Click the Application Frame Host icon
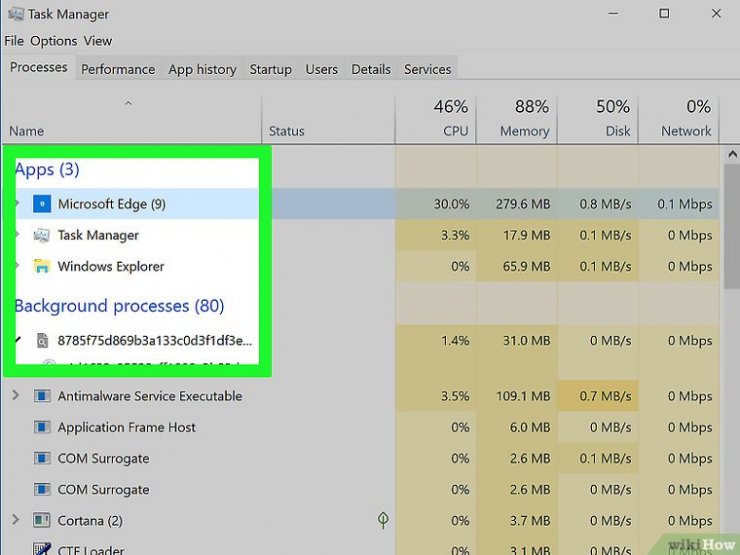Viewport: 740px width, 555px height. tap(42, 427)
